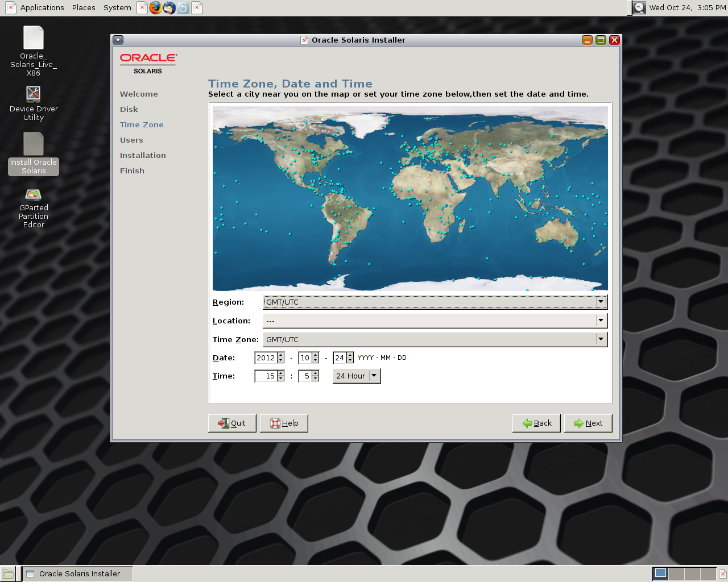Image resolution: width=728 pixels, height=582 pixels.
Task: Open GParted Partition Editor desktop icon
Action: (33, 208)
